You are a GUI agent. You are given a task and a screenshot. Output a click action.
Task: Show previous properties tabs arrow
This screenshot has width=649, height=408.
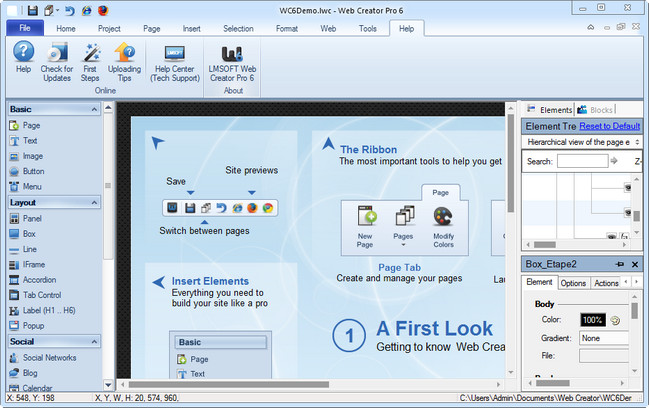[626, 282]
